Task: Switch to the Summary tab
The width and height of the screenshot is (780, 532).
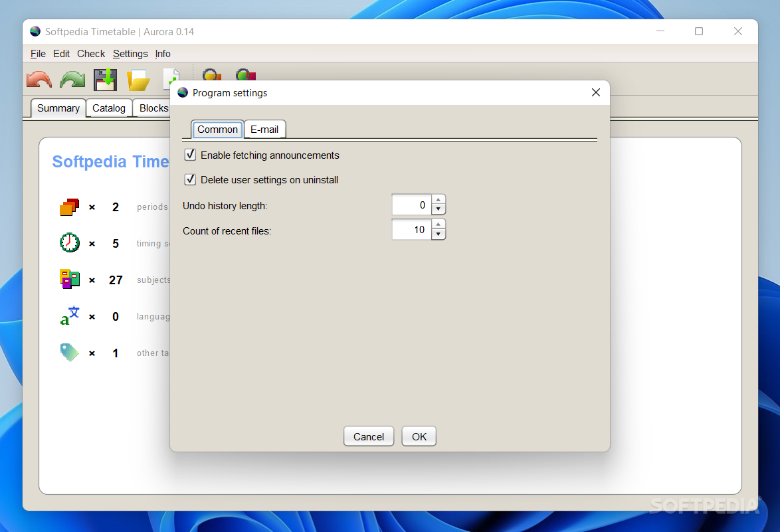Action: click(58, 108)
